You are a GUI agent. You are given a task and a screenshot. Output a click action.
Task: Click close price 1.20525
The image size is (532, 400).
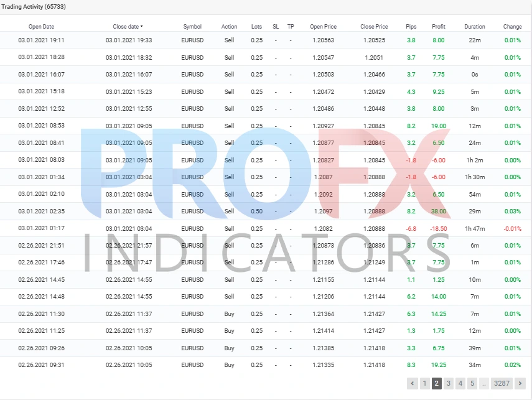pyautogui.click(x=374, y=40)
